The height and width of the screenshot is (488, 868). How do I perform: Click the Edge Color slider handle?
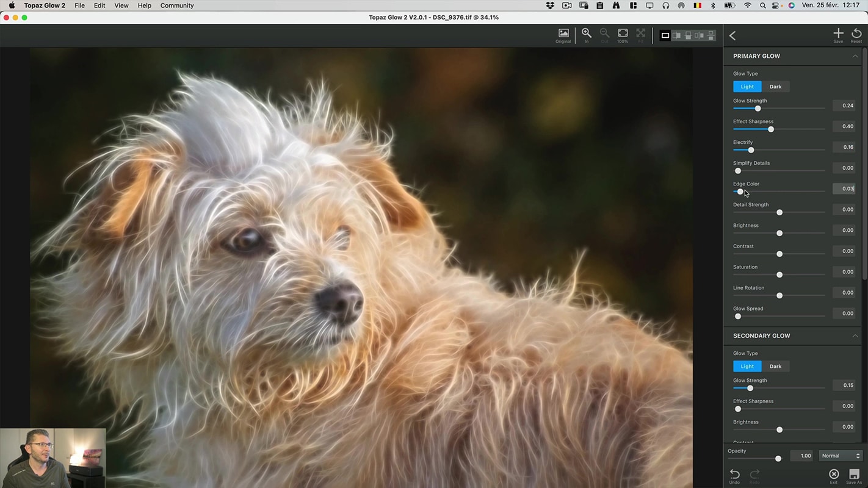tap(740, 192)
